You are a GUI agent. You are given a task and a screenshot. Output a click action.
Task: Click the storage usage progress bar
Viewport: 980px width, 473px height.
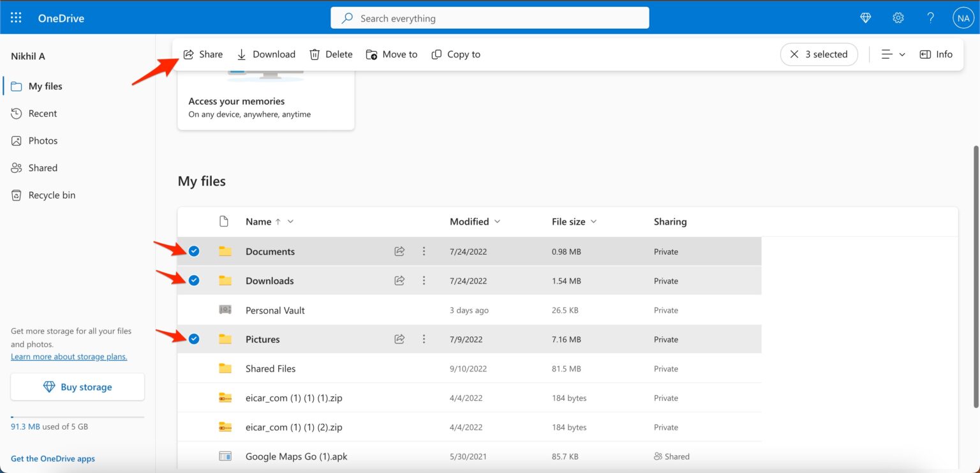point(77,417)
